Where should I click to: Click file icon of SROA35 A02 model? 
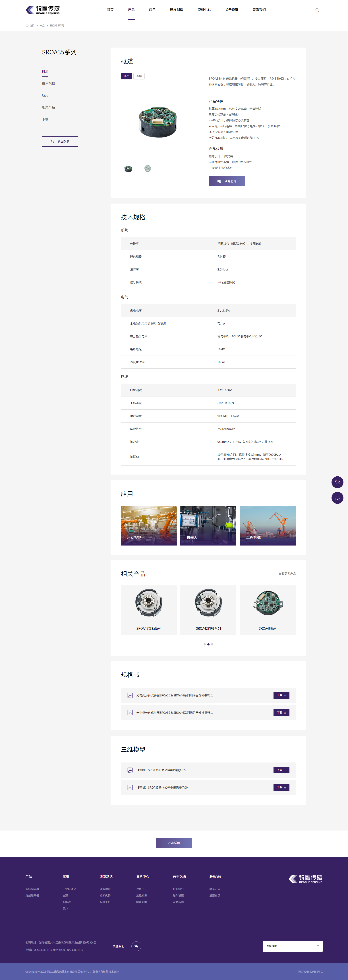click(x=130, y=770)
